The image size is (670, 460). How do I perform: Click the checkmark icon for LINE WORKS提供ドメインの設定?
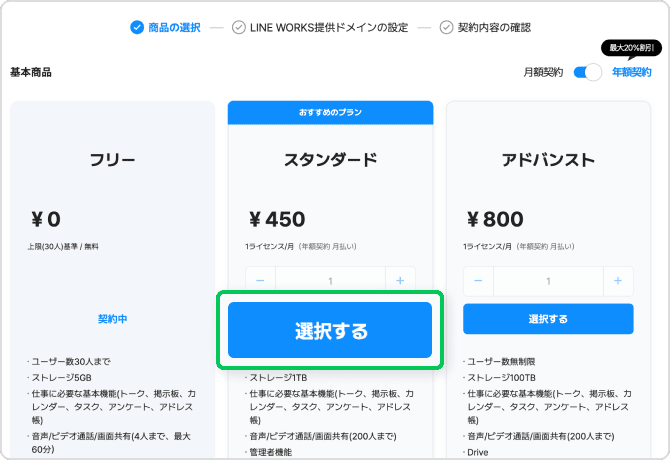pyautogui.click(x=238, y=27)
